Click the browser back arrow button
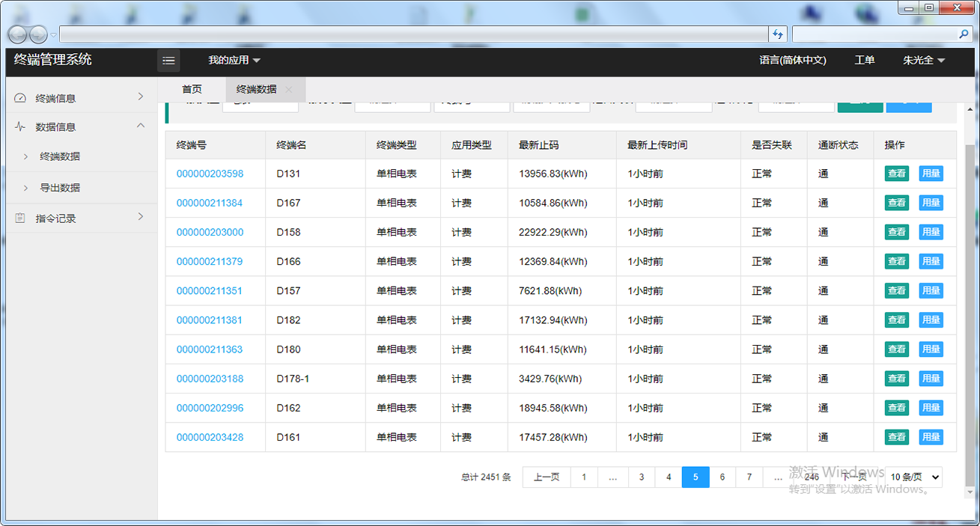The height and width of the screenshot is (526, 980). pos(18,34)
